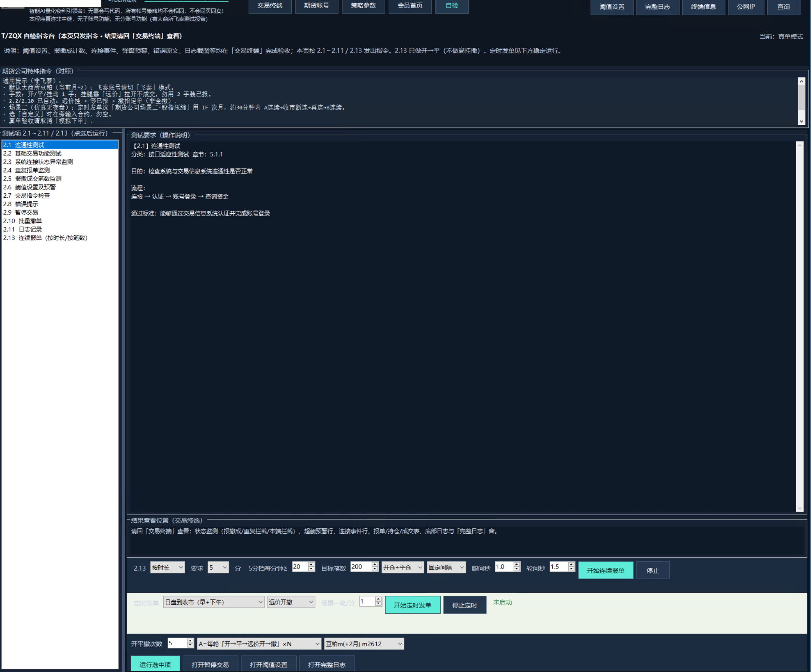Select test item 2.7 交易指令检查
Image resolution: width=811 pixels, height=672 pixels.
pos(60,196)
